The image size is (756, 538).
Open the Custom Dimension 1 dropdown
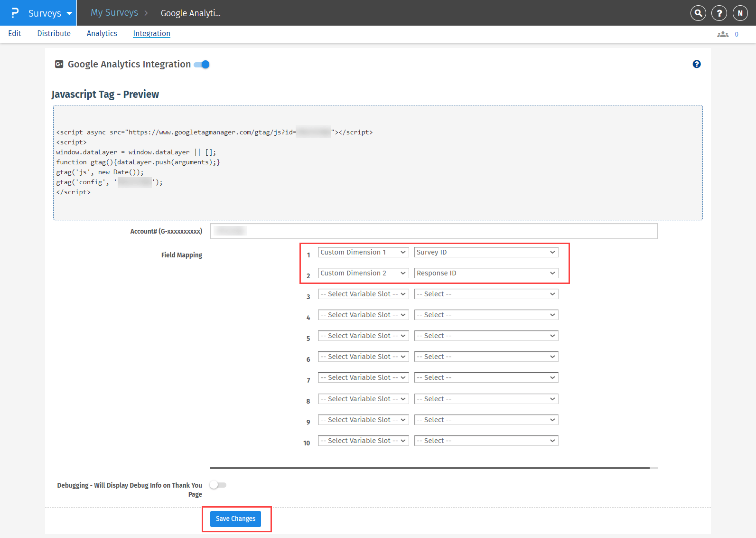[x=363, y=252]
